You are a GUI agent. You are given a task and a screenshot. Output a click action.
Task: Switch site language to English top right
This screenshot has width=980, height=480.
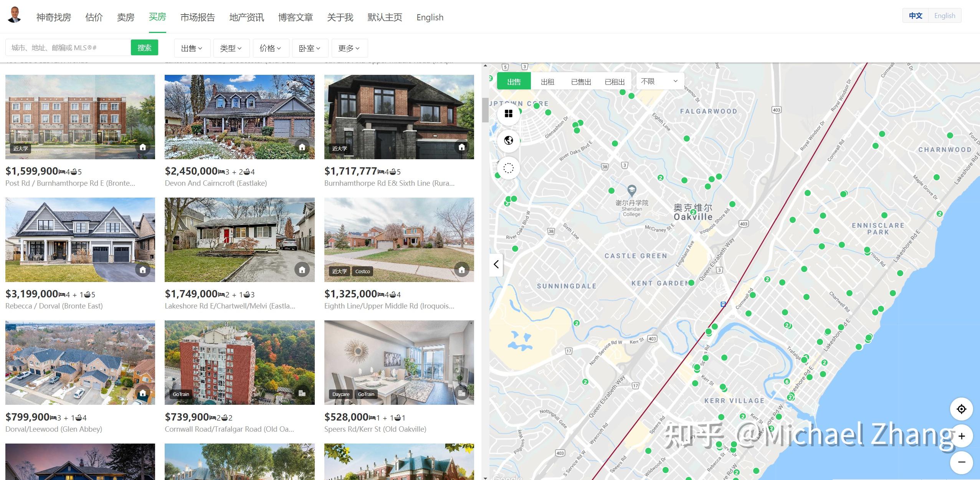tap(945, 15)
